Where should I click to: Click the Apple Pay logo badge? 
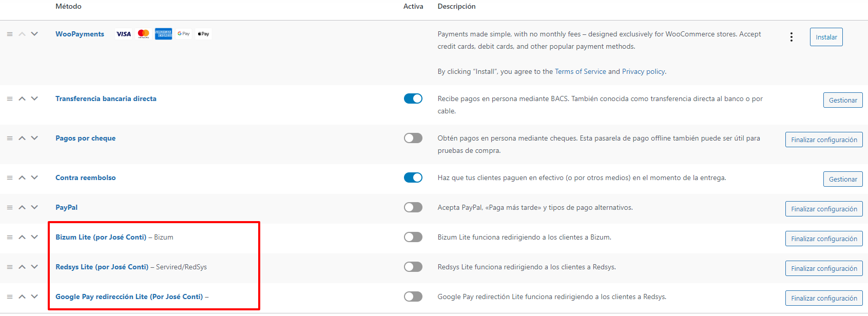(x=204, y=34)
